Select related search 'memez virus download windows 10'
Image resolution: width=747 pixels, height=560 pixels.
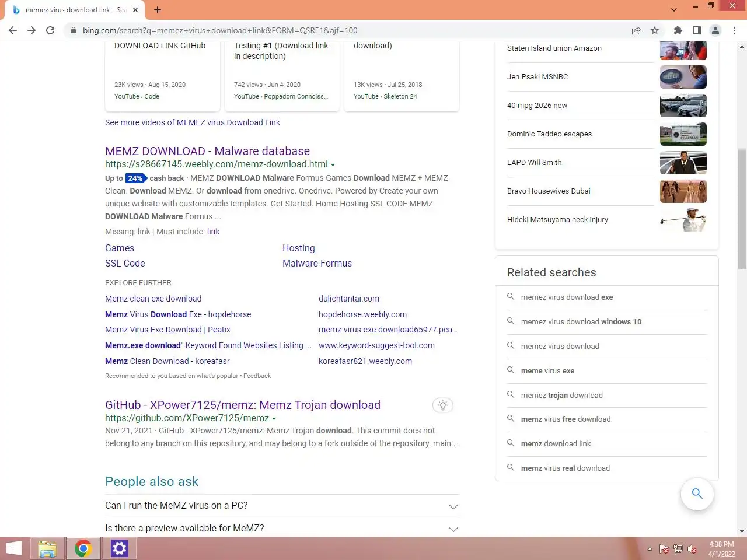[x=581, y=321]
